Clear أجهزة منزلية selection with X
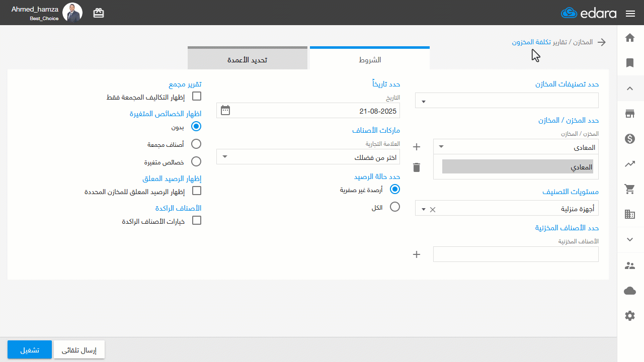644x362 pixels. coord(432,209)
